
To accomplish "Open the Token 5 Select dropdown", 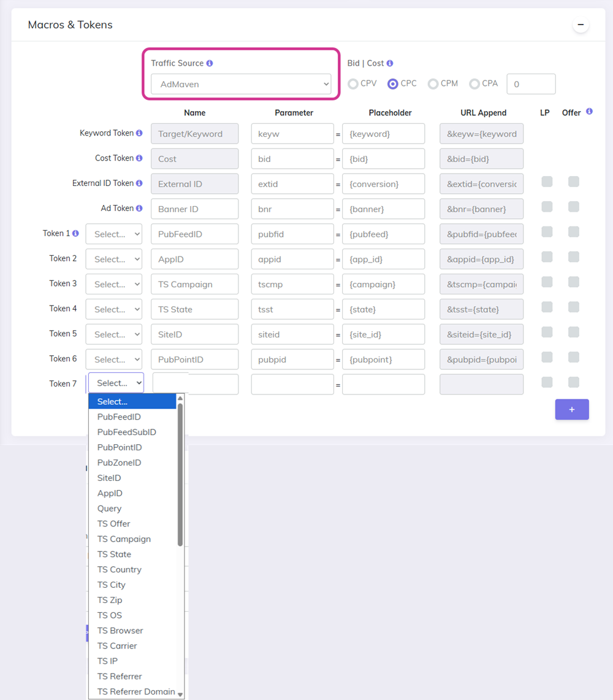I will click(x=114, y=334).
